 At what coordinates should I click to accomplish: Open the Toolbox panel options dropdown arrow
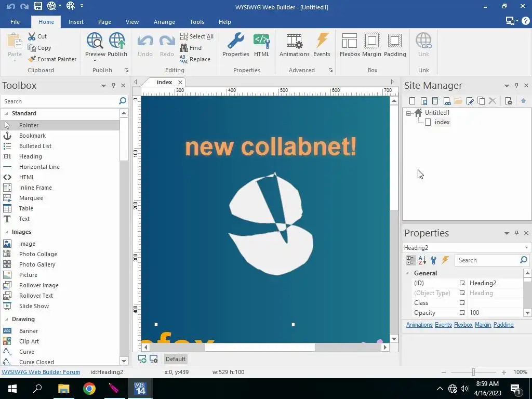[x=103, y=86]
